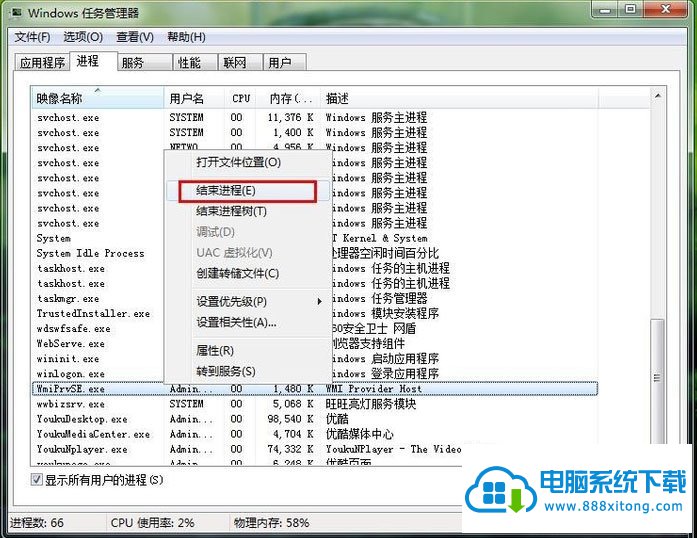Click 创建转储文件(C) menu entry
Screen dimensions: 697x538
tap(237, 273)
